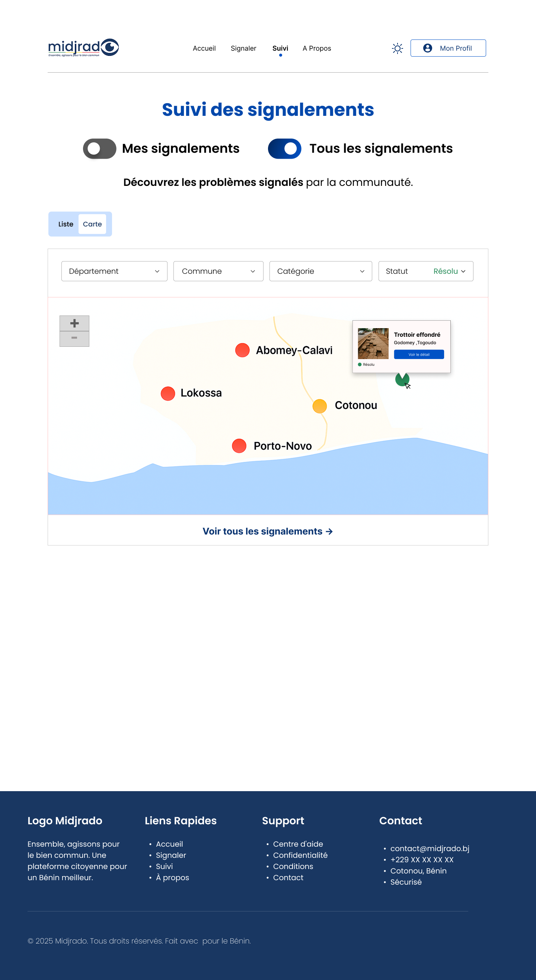Click the Porto-Novo map label

pos(283,446)
